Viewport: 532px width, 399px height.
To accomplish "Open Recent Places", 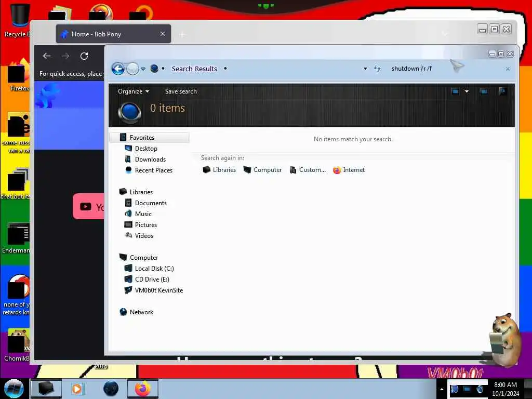I will 153,170.
